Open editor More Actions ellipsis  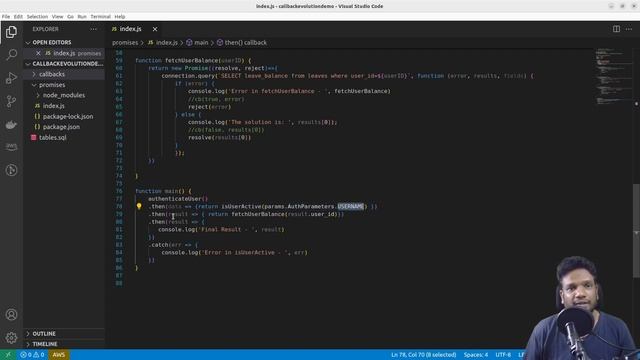[629, 29]
